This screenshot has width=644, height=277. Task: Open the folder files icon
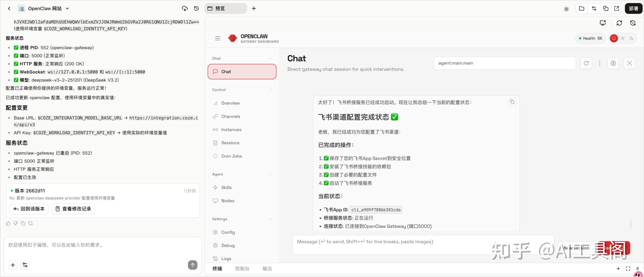coord(581,8)
